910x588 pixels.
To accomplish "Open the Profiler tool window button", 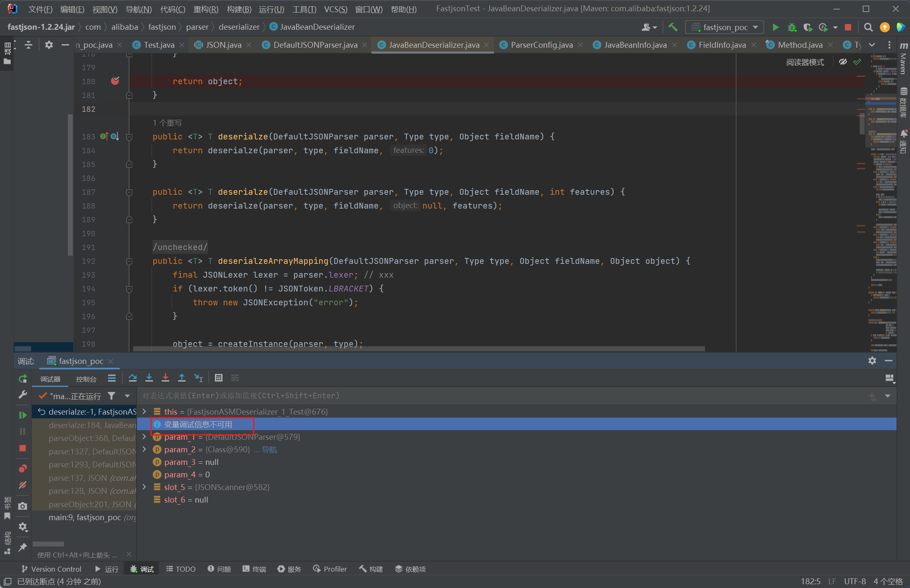I will coord(330,569).
